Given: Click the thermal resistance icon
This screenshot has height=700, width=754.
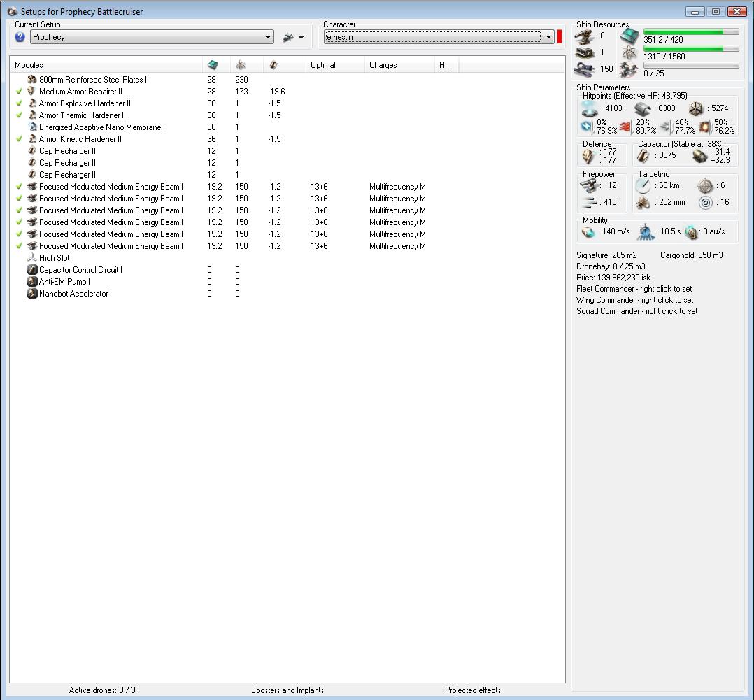Looking at the screenshot, I should (625, 127).
